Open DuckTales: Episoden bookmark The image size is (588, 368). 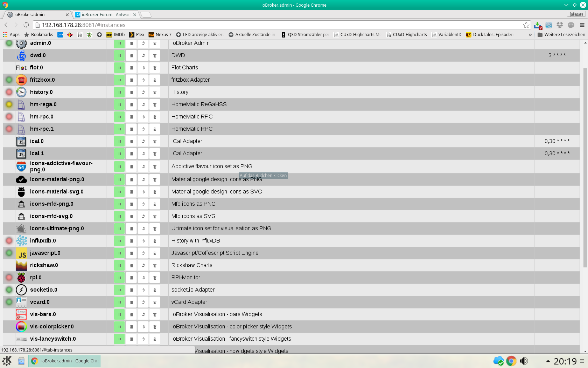[x=490, y=34]
